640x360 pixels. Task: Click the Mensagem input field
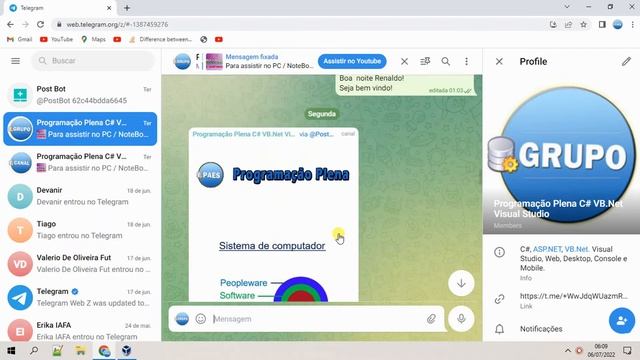[x=316, y=319]
